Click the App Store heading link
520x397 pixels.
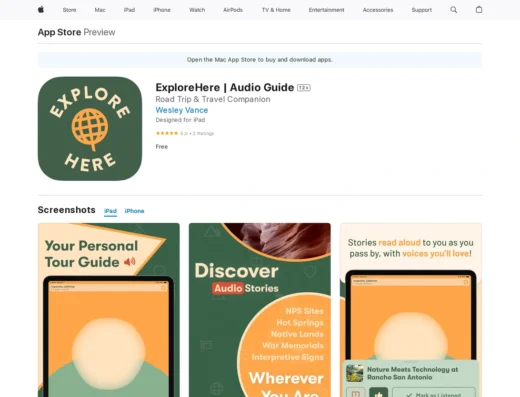click(x=59, y=32)
